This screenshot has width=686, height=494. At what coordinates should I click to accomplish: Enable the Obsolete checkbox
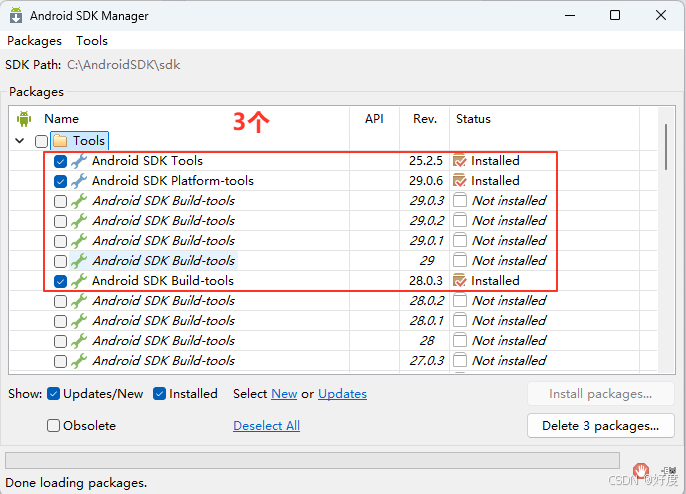53,426
